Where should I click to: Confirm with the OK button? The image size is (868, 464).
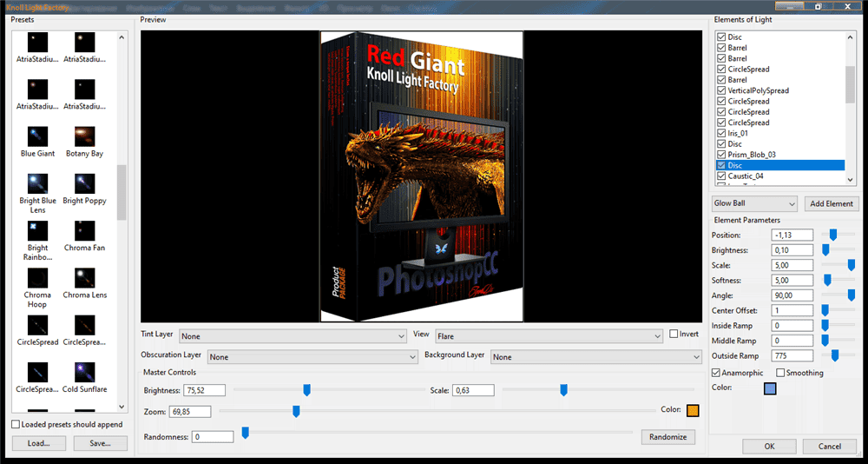[769, 447]
